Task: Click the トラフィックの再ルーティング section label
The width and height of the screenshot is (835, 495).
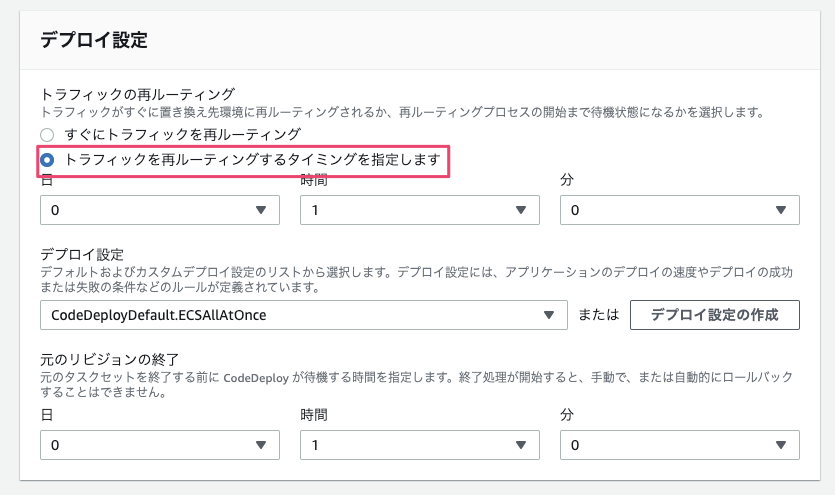Action: [137, 94]
